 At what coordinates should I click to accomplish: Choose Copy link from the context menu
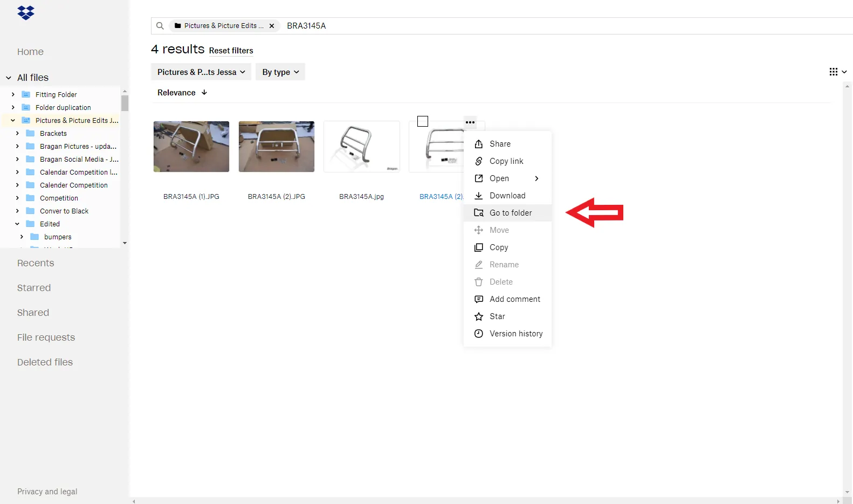click(x=507, y=161)
